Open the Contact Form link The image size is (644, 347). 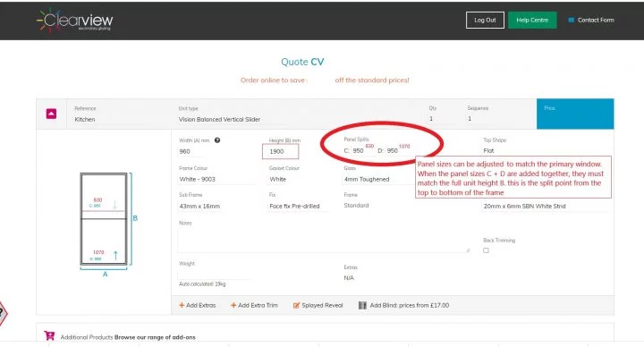pos(596,20)
